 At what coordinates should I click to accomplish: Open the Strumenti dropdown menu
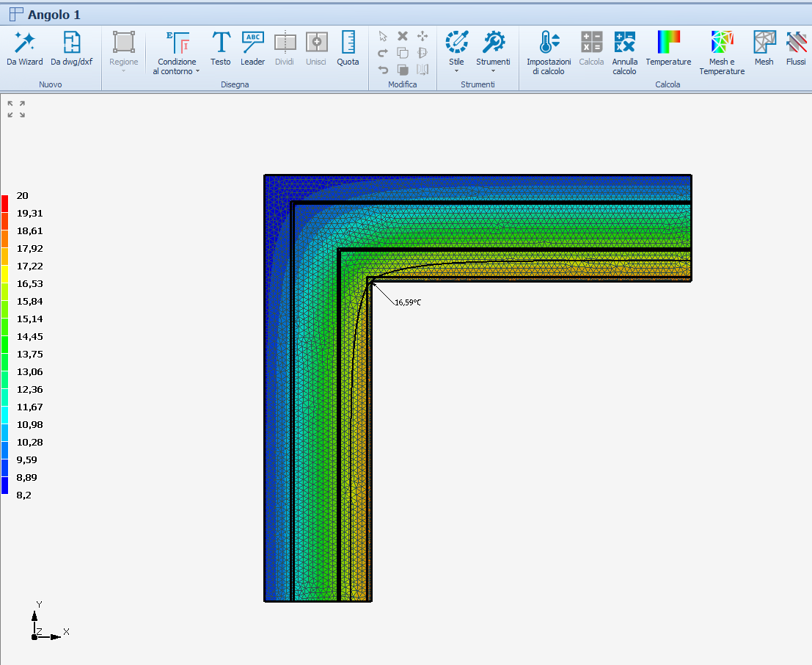click(493, 50)
